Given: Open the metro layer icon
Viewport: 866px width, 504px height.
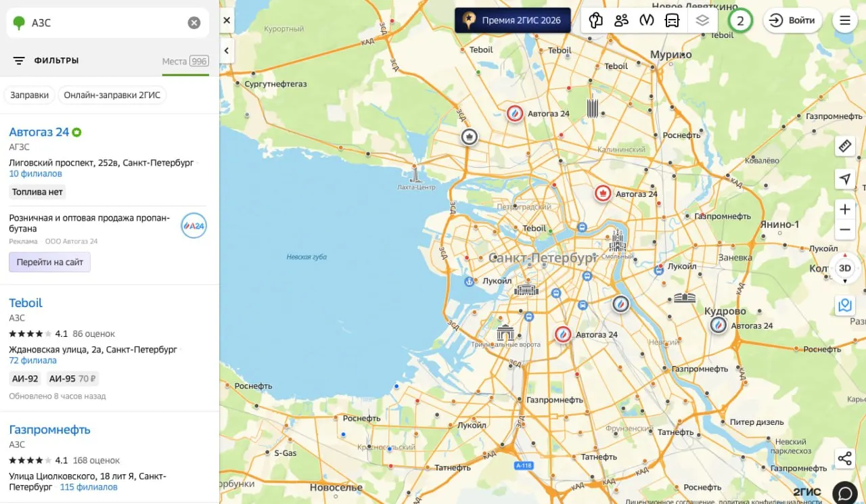Looking at the screenshot, I should [x=647, y=20].
